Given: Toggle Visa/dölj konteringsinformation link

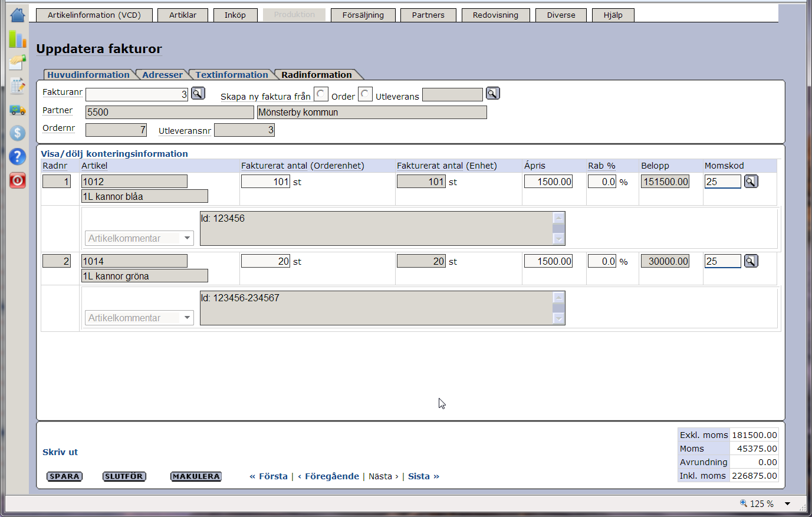Looking at the screenshot, I should click(x=114, y=154).
